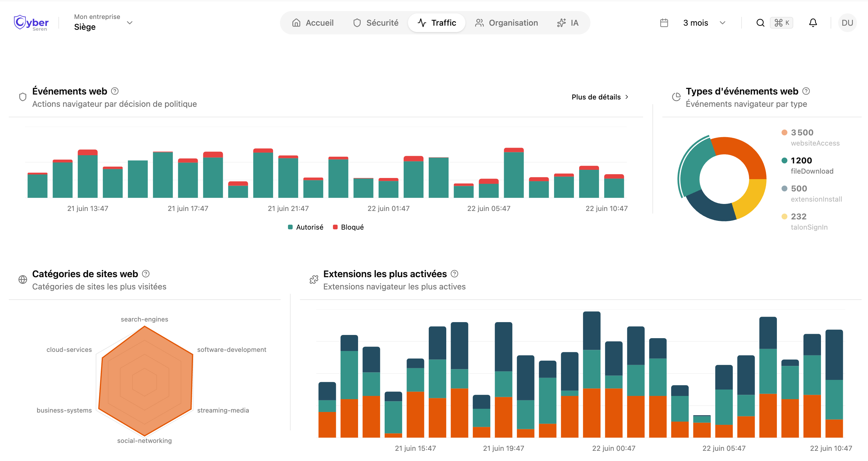Screen dimensions: 868x461
Task: Click the cloud-services radar label
Action: point(69,350)
